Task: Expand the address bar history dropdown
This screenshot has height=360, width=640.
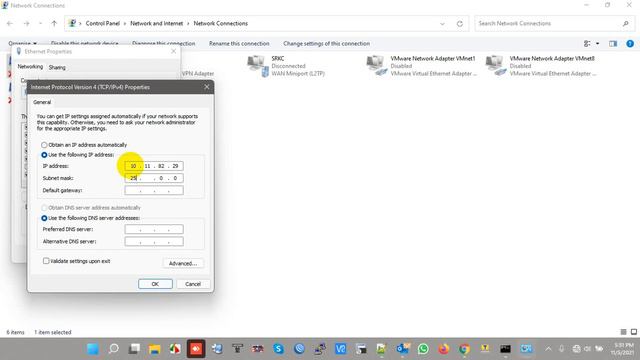Action: 442,24
